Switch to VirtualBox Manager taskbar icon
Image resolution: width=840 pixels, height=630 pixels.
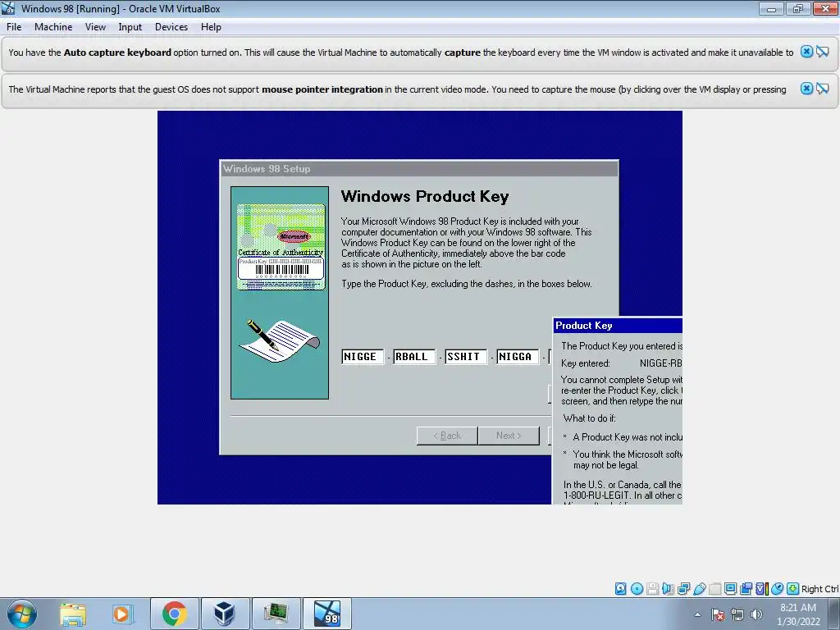tap(225, 614)
